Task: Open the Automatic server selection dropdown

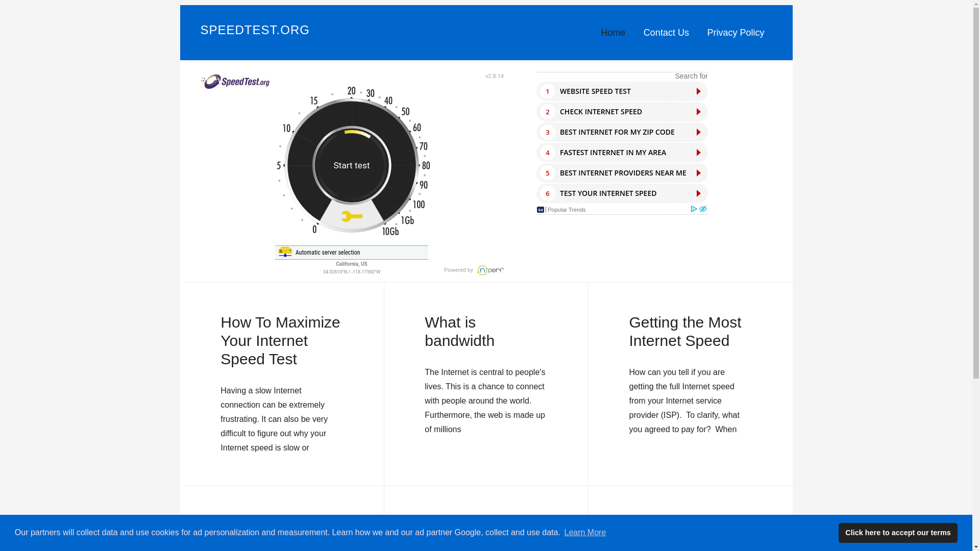Action: 351,253
